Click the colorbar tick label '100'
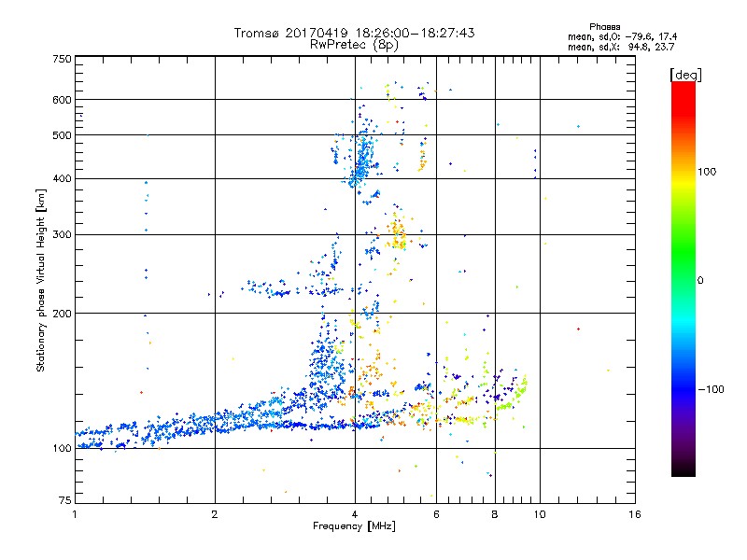The image size is (747, 560). click(707, 172)
